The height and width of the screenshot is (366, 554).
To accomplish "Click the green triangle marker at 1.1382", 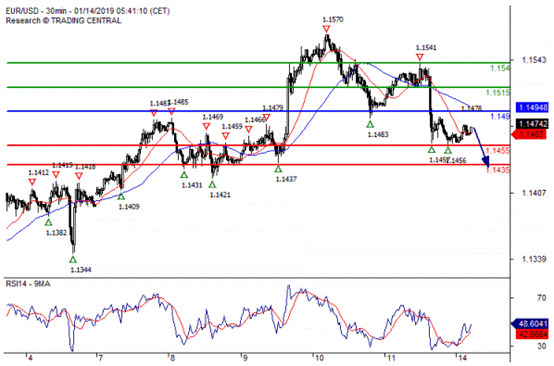I will click(x=48, y=223).
